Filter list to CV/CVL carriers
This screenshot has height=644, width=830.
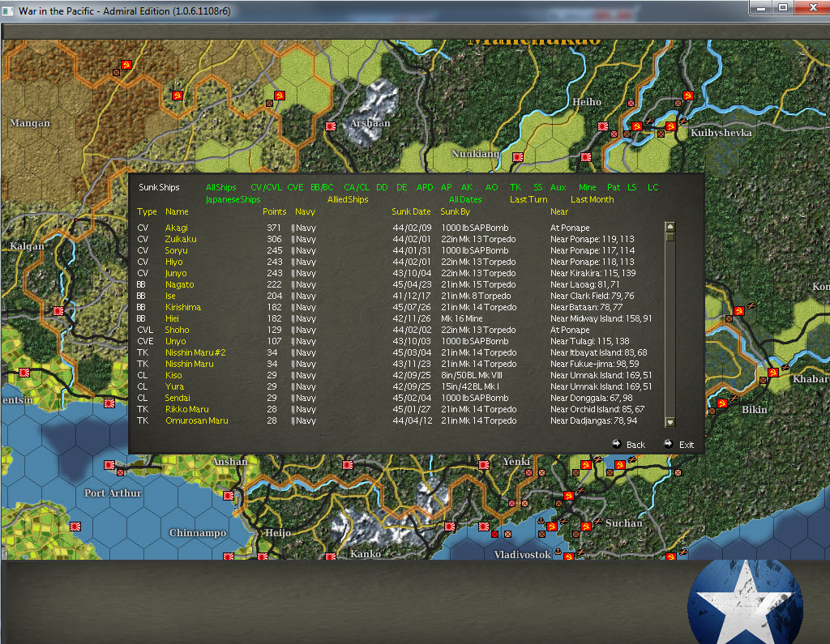266,187
